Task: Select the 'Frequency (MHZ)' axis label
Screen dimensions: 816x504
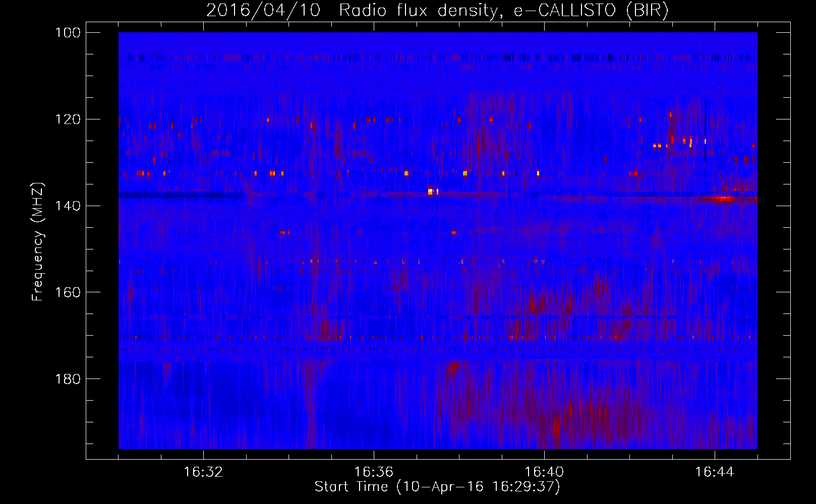Action: (38, 242)
